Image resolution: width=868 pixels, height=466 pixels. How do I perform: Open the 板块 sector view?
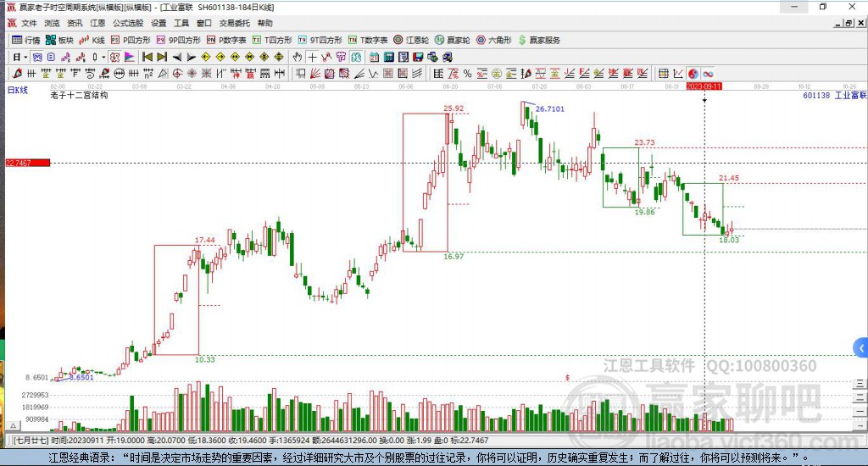tap(60, 40)
